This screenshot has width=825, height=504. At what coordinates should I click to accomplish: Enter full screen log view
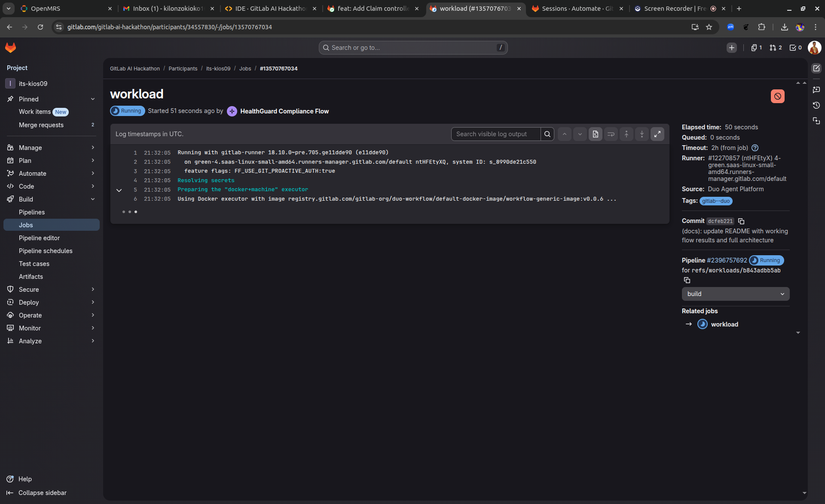[x=657, y=134]
